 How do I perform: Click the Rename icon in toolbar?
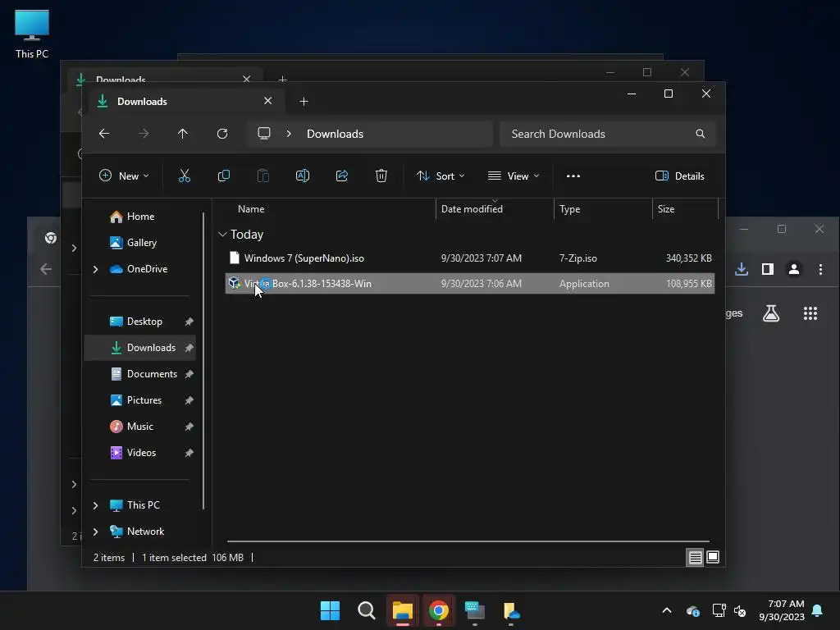point(303,176)
